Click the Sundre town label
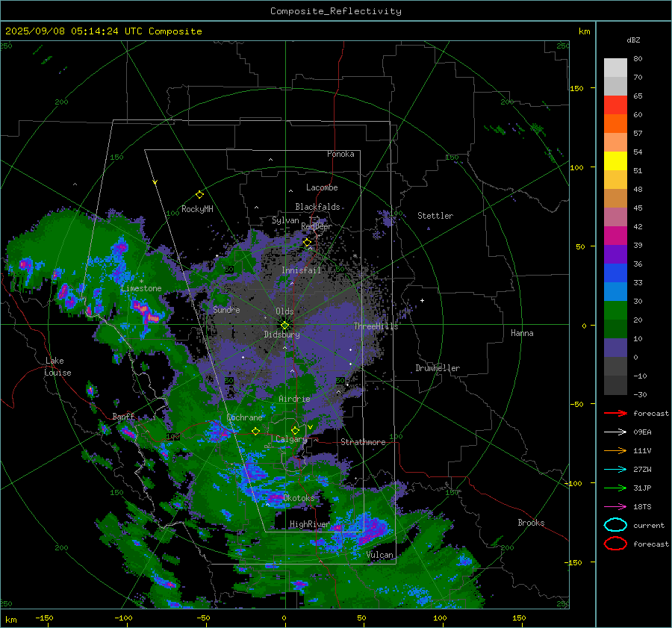This screenshot has width=672, height=628. 226,309
